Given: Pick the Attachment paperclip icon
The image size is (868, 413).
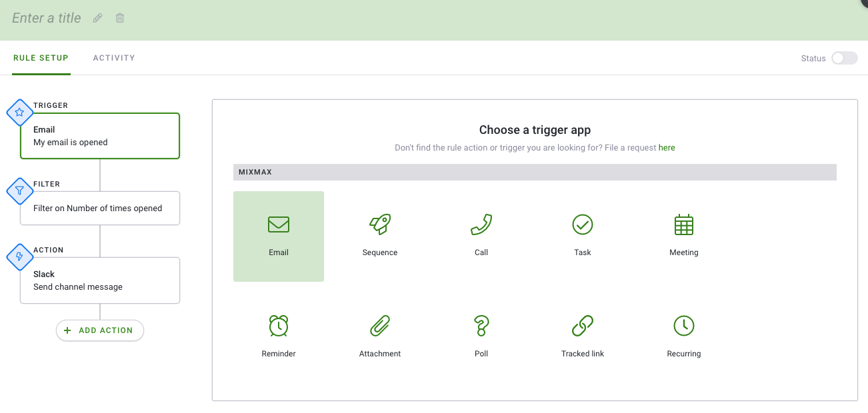Looking at the screenshot, I should pyautogui.click(x=380, y=326).
